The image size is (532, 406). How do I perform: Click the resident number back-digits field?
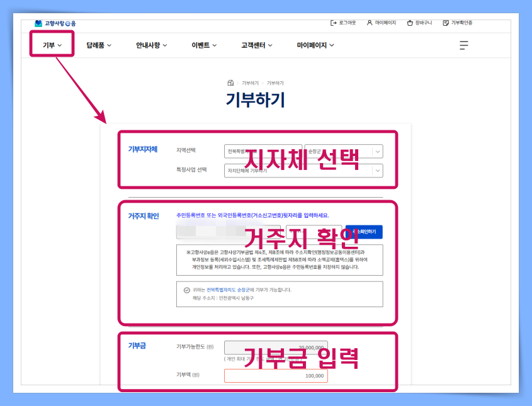tap(314, 232)
